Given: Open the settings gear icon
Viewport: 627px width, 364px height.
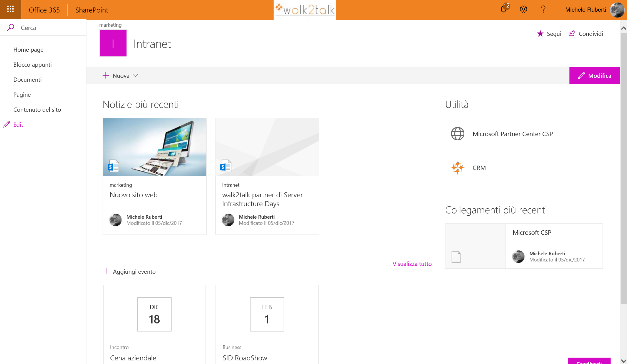Looking at the screenshot, I should point(523,9).
